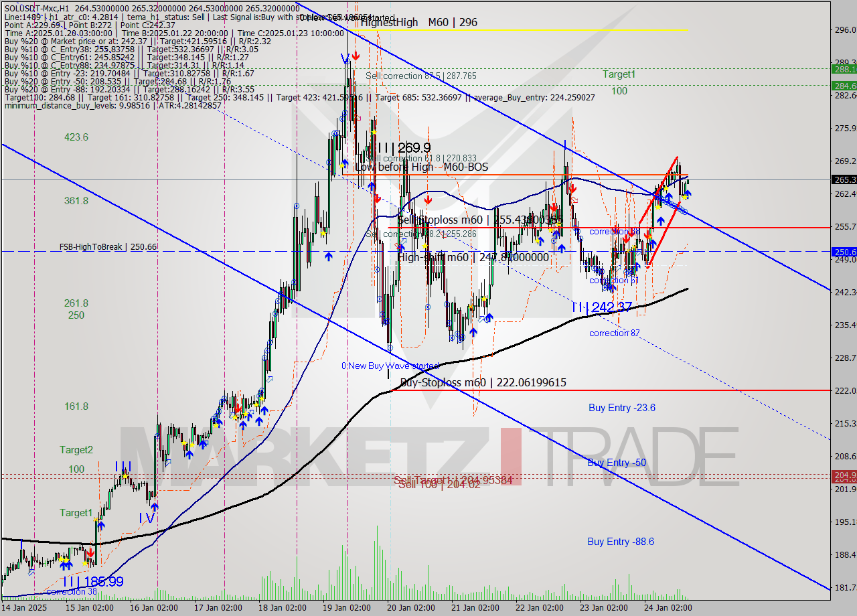Click the current price tag 265.3
857x616 pixels.
844,179
